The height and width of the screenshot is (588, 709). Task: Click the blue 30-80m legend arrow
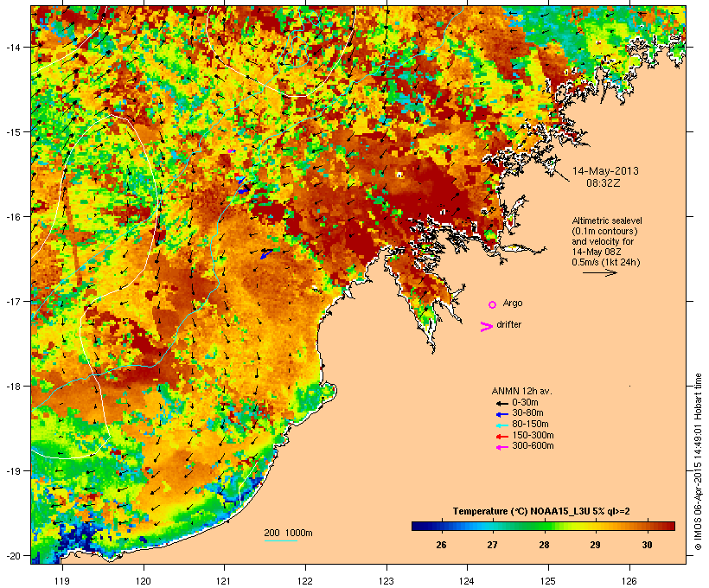coord(501,414)
